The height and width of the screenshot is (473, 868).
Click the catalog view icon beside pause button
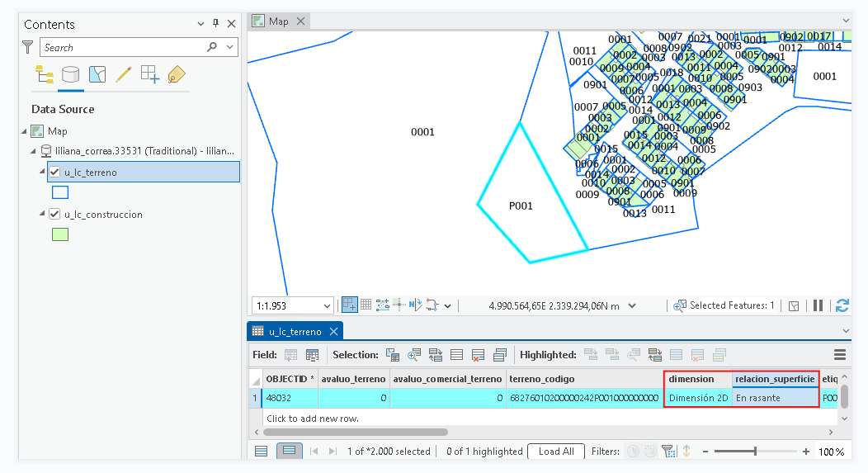click(x=793, y=305)
